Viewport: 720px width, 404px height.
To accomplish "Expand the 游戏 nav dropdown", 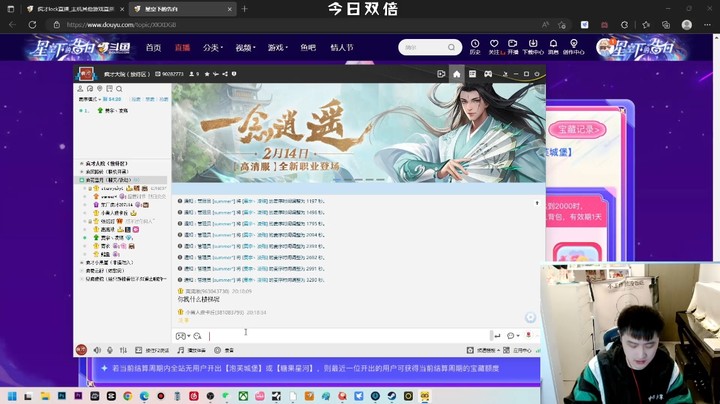I will (277, 47).
